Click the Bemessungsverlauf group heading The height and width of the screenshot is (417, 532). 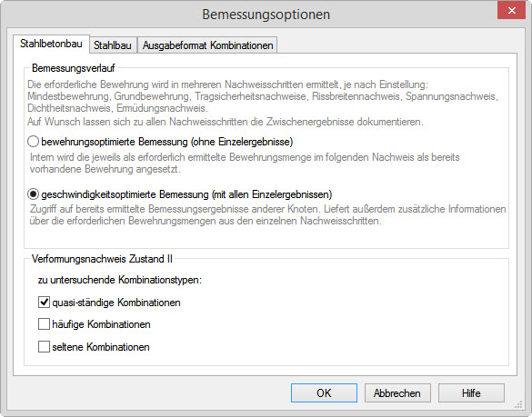coord(74,68)
